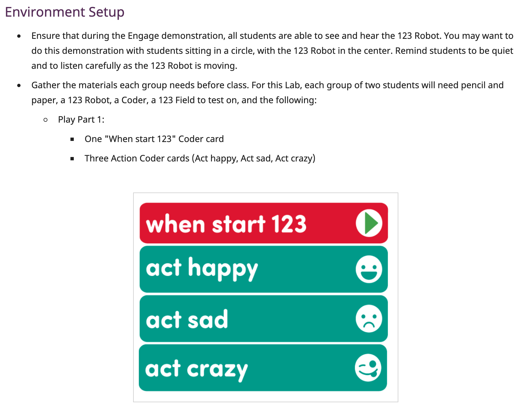532x405 pixels.
Task: Select the 'when start 123' card label
Action: (x=226, y=224)
